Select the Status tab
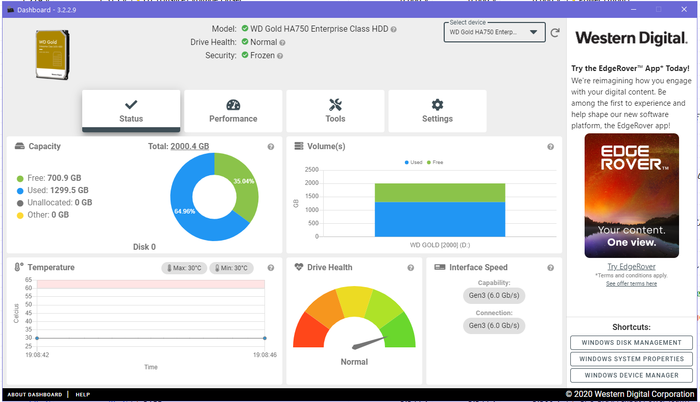This screenshot has width=700, height=402. (x=131, y=111)
